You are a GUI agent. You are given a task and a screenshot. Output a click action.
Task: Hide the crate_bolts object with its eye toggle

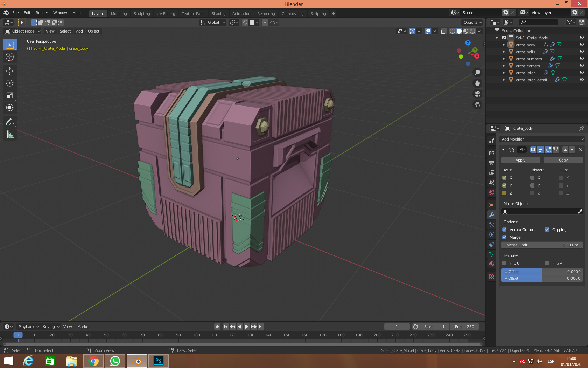tap(582, 52)
